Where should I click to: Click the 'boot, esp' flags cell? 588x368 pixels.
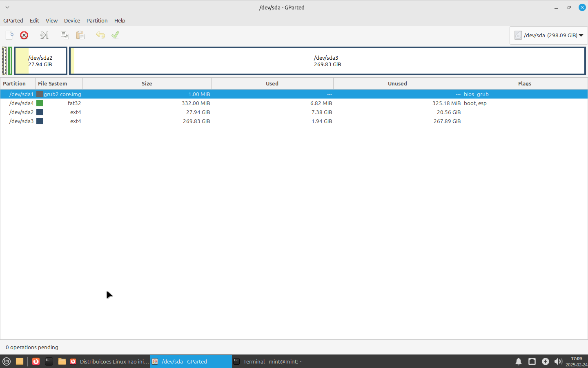(x=475, y=103)
